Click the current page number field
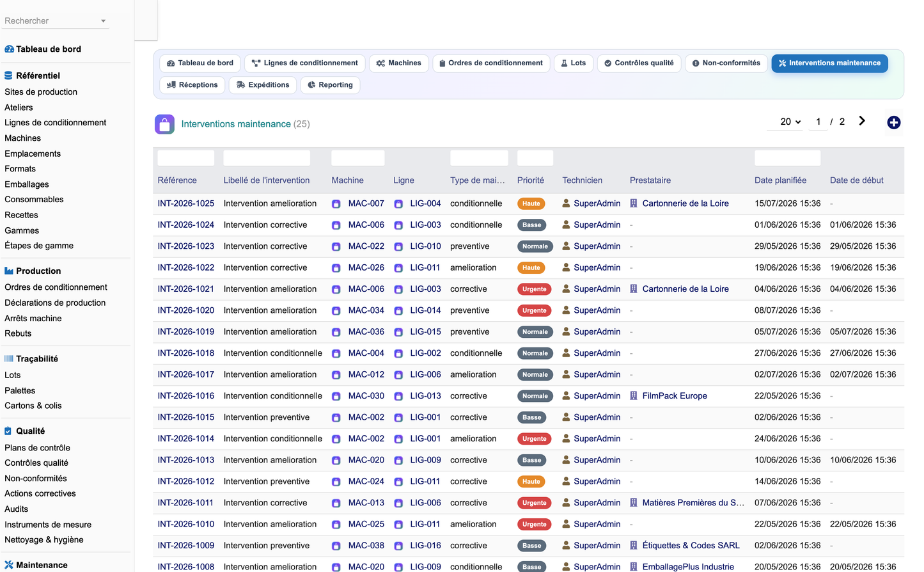924x572 pixels. [x=818, y=122]
